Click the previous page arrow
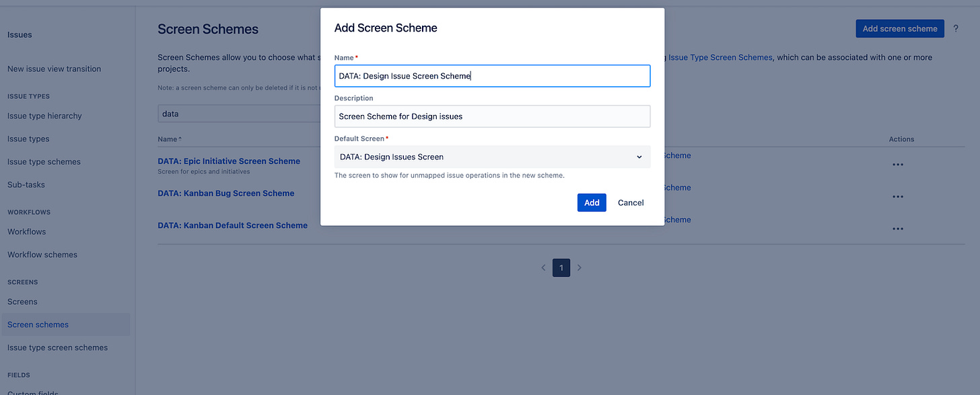 pyautogui.click(x=543, y=267)
